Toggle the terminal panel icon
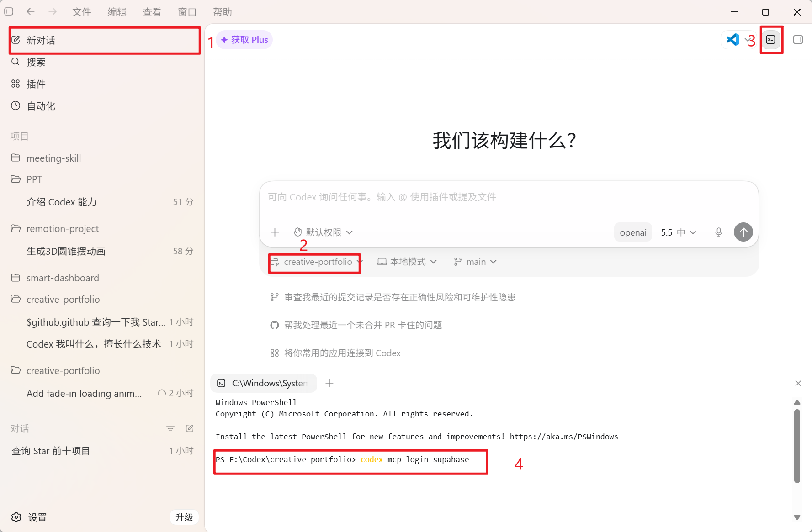This screenshot has width=812, height=532. [x=771, y=40]
